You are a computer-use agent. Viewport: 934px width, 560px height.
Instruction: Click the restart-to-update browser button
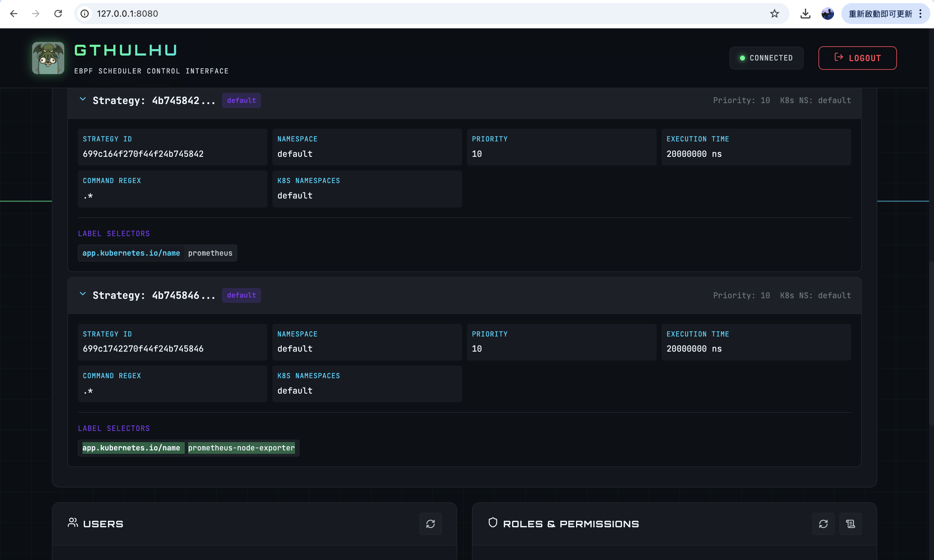[880, 14]
